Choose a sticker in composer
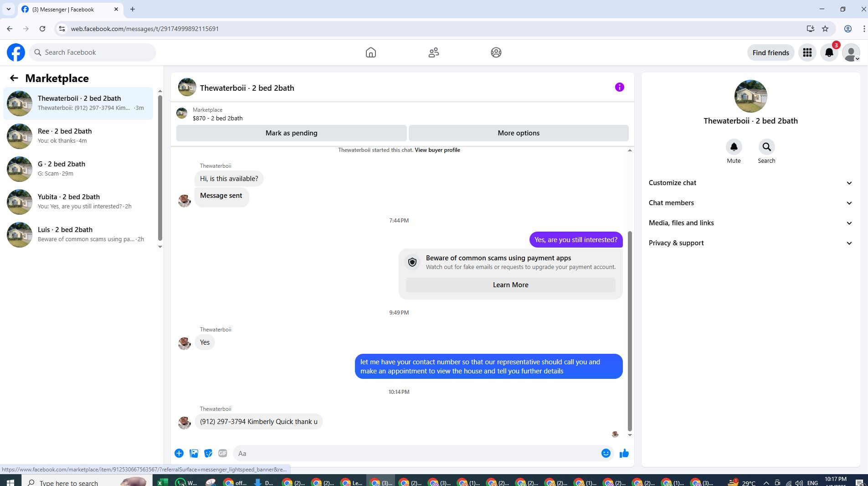Viewport: 868px width, 486px height. pyautogui.click(x=208, y=453)
